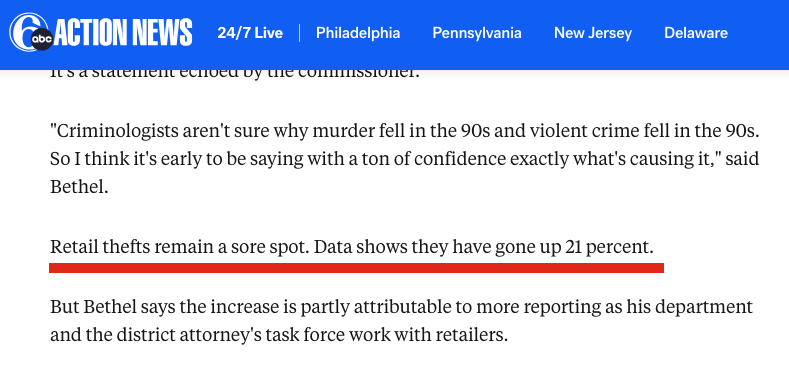Click the 6abc Action News logo
Screen dimensions: 789x372
pos(101,32)
